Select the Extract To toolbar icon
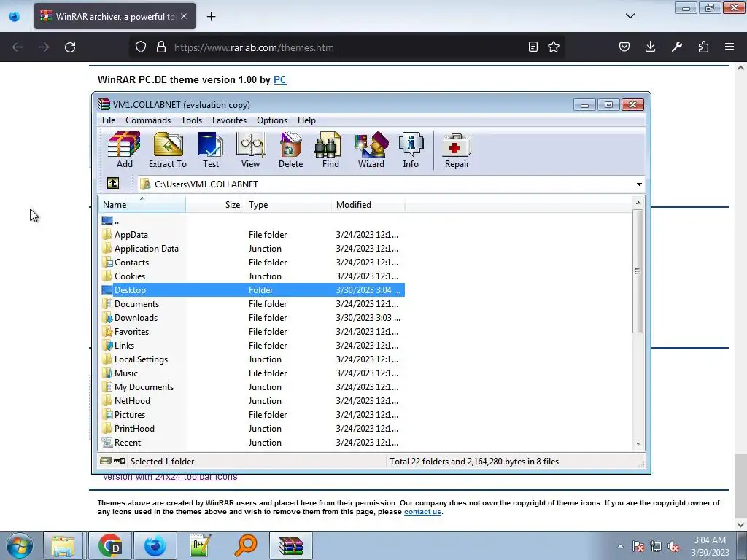Viewport: 747px width, 560px height. (x=168, y=150)
